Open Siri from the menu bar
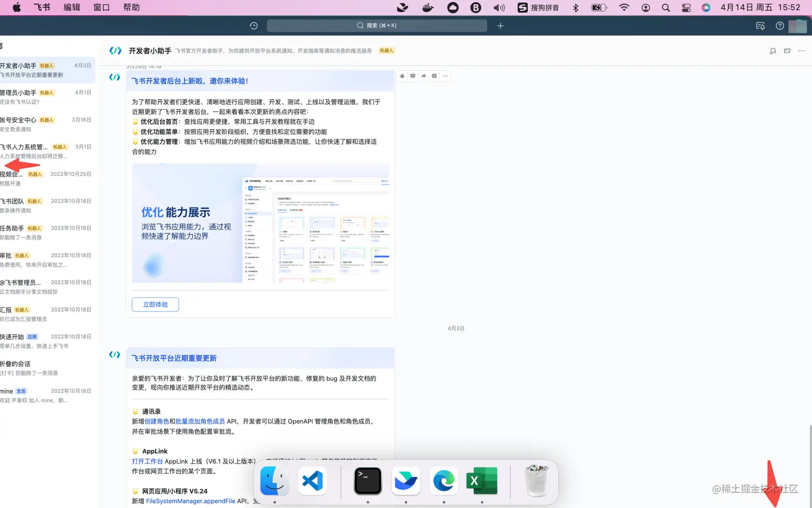812x508 pixels. 706,8
